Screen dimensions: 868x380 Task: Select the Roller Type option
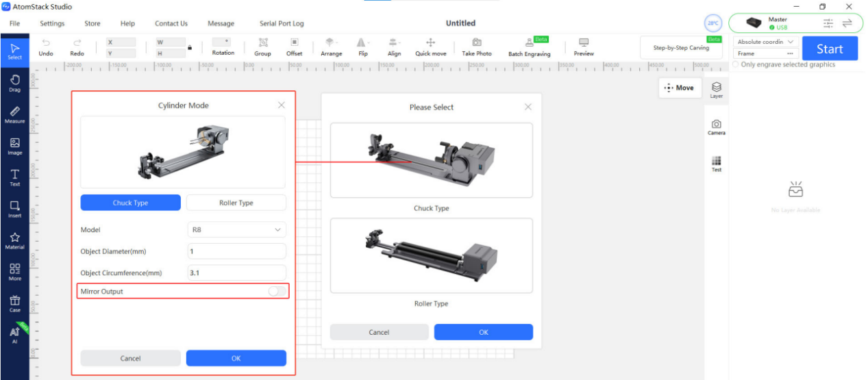236,203
